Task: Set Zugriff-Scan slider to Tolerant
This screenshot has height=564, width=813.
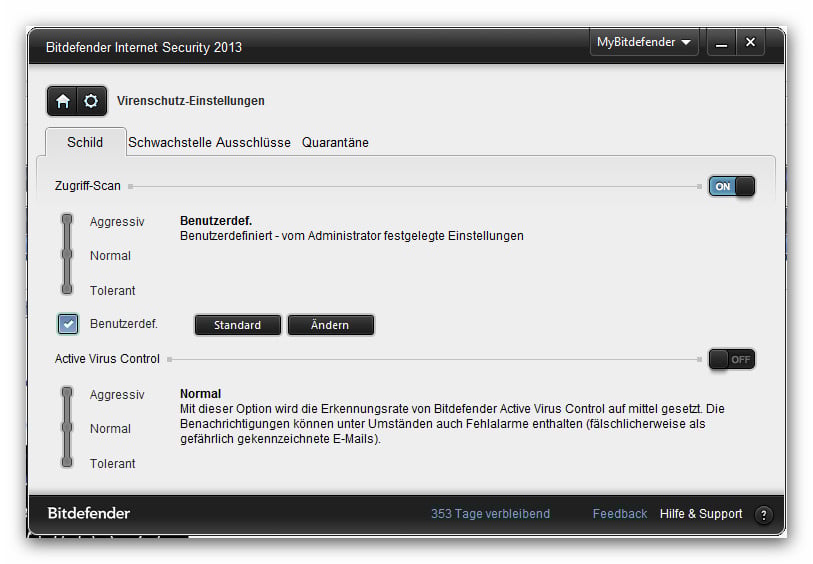Action: pyautogui.click(x=67, y=289)
